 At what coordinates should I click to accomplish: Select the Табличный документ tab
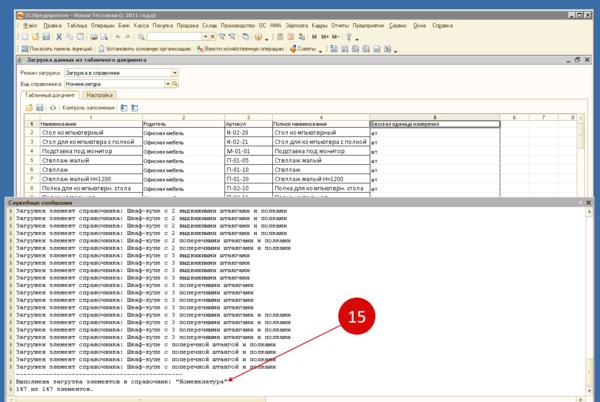click(50, 95)
